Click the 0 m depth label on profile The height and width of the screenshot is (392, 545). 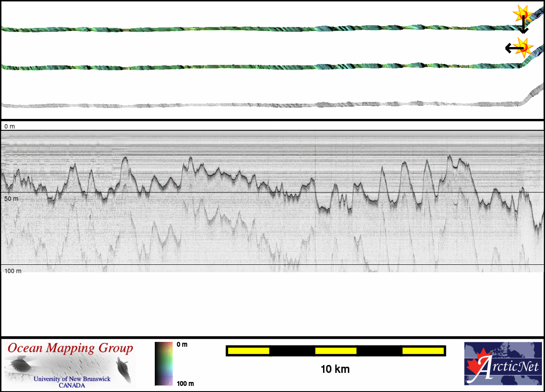coord(10,126)
